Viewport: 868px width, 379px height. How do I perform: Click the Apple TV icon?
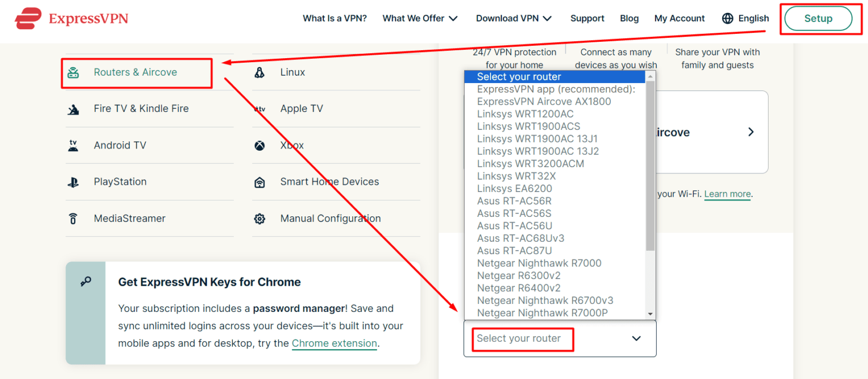pyautogui.click(x=259, y=108)
